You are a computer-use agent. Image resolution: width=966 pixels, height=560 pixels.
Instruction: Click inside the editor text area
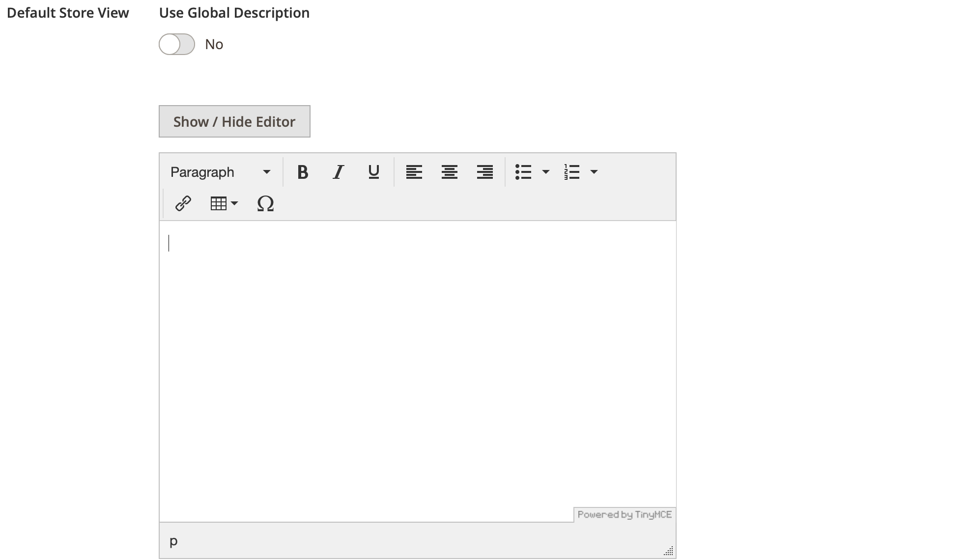pos(417,371)
